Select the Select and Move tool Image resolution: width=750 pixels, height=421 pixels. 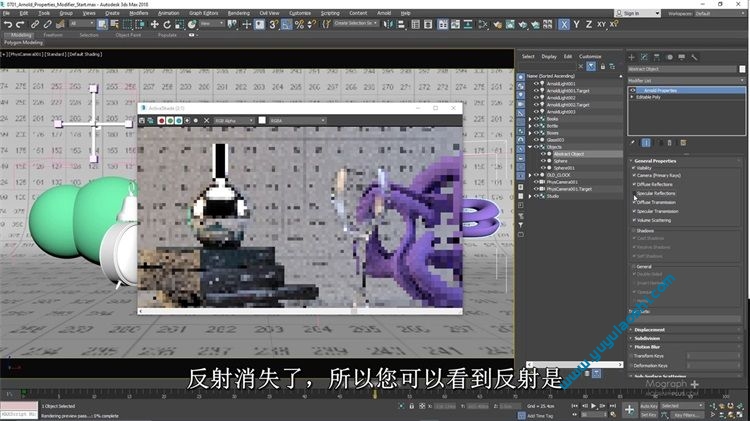tap(154, 24)
